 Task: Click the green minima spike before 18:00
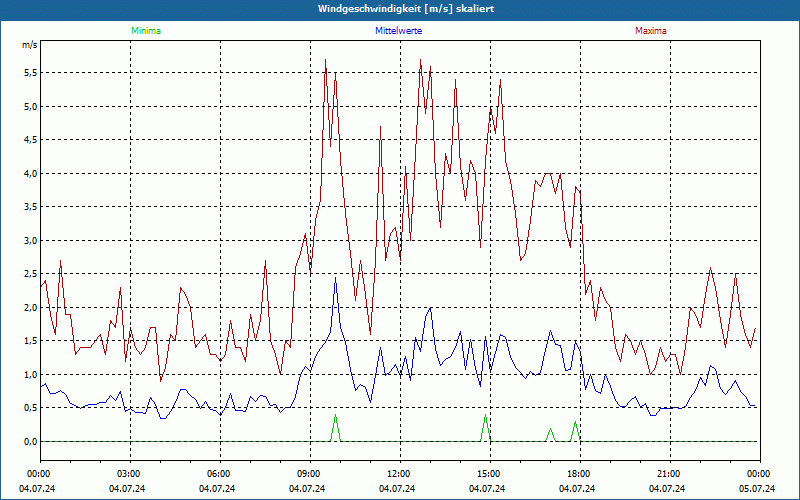coord(575,431)
